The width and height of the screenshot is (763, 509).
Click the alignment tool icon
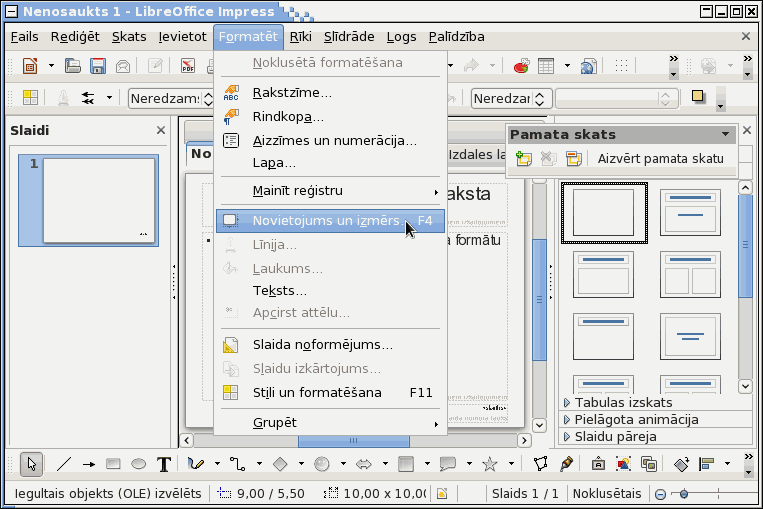706,464
